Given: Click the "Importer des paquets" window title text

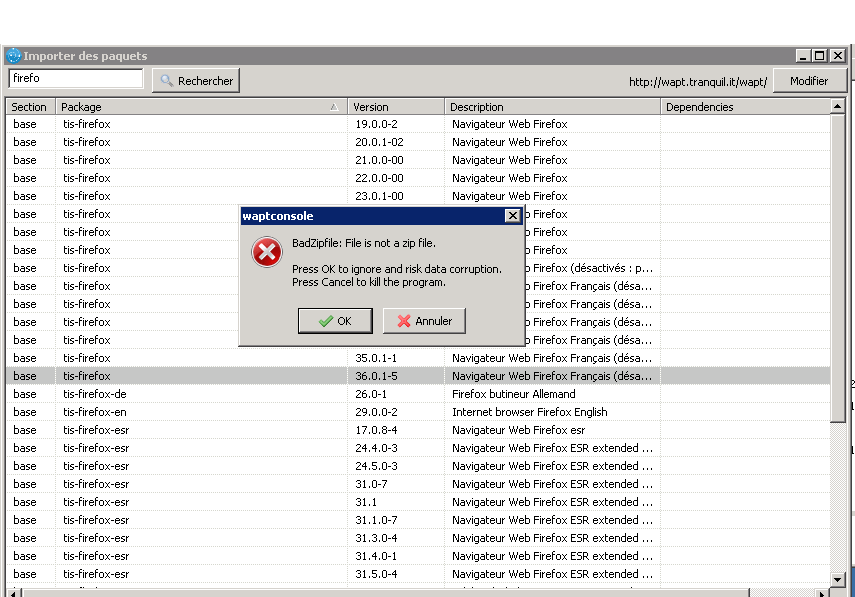Looking at the screenshot, I should [x=85, y=56].
